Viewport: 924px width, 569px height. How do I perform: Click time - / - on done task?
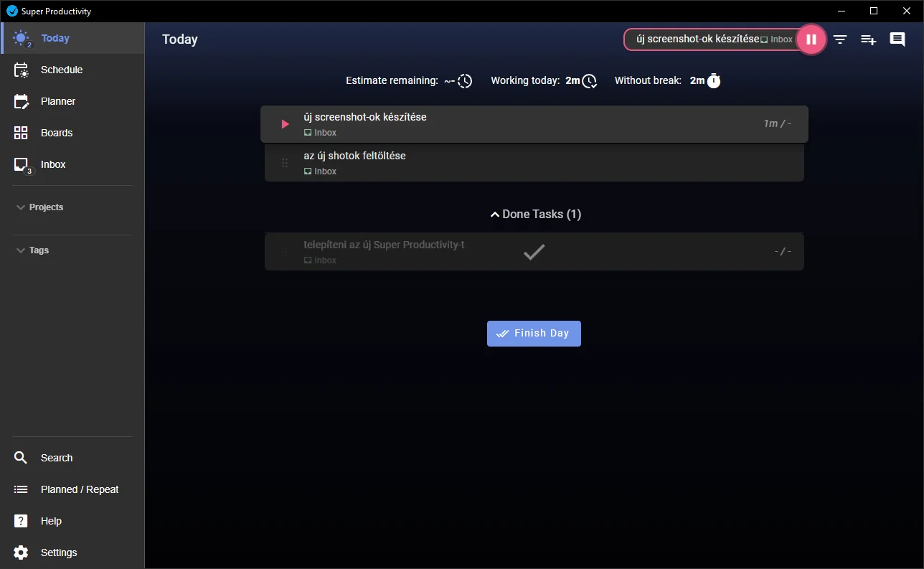pyautogui.click(x=783, y=251)
